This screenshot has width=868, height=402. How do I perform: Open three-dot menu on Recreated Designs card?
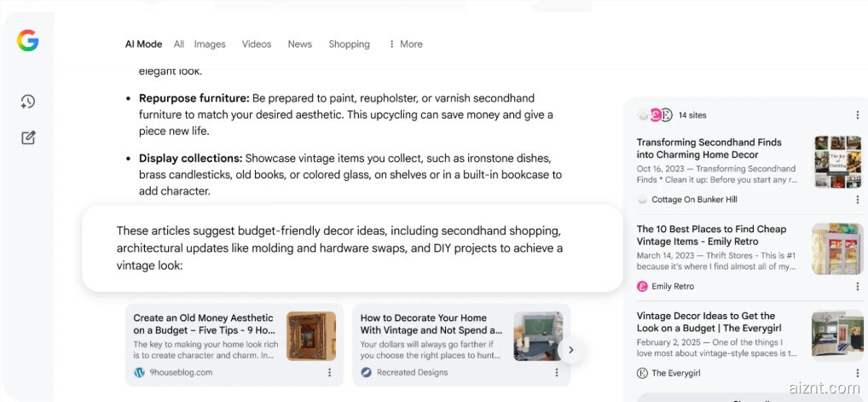[557, 372]
